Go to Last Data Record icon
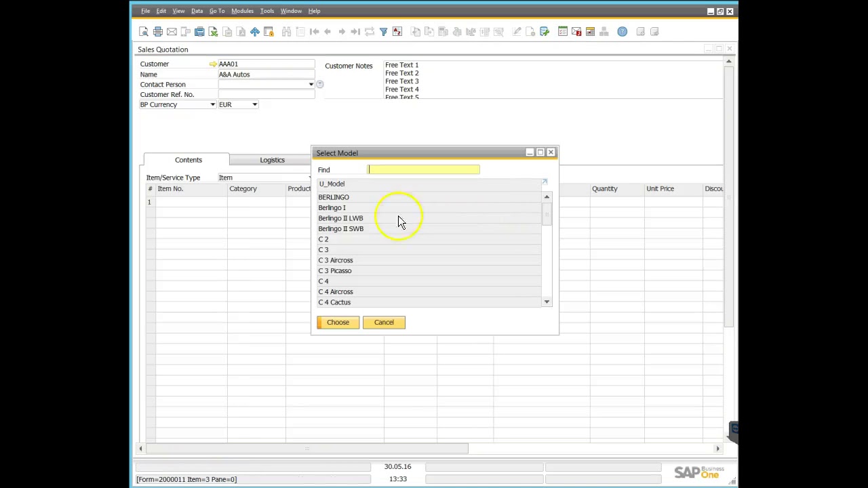Image resolution: width=868 pixels, height=488 pixels. tap(355, 32)
